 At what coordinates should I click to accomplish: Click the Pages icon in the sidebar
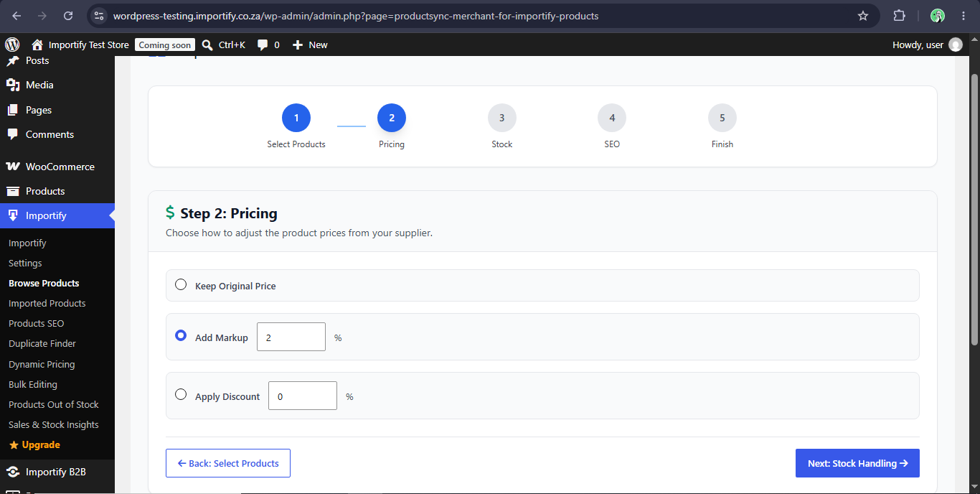coord(12,110)
